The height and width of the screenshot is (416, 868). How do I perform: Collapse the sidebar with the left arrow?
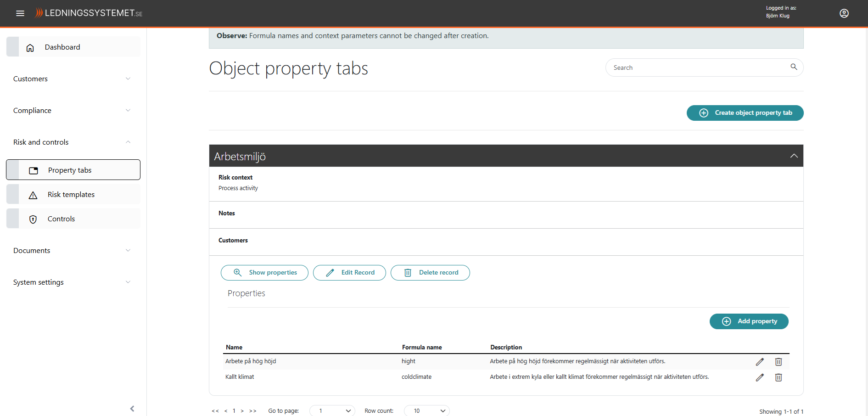coord(132,409)
